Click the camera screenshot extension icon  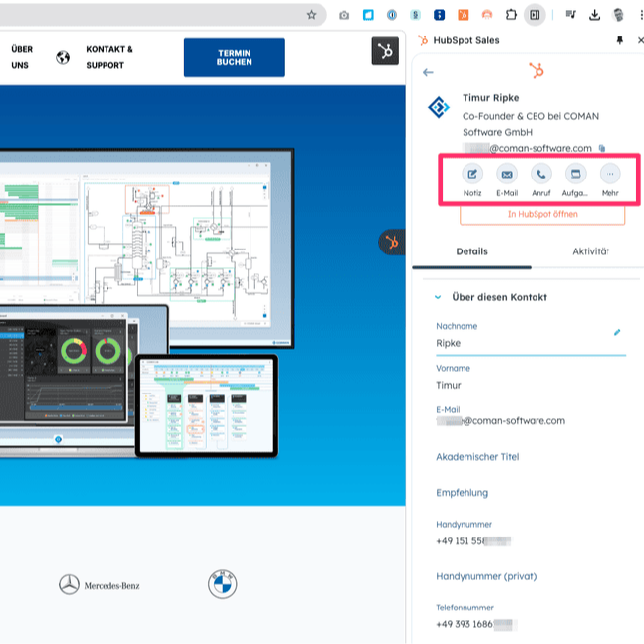click(x=344, y=15)
